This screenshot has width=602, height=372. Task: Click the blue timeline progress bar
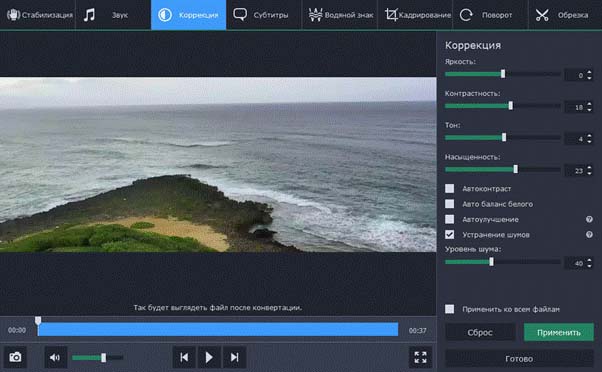tap(218, 330)
